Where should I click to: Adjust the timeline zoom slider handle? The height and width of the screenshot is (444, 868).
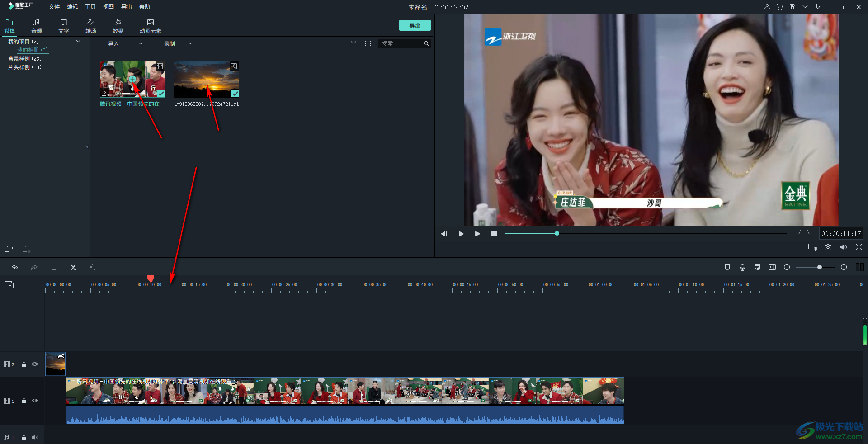819,267
